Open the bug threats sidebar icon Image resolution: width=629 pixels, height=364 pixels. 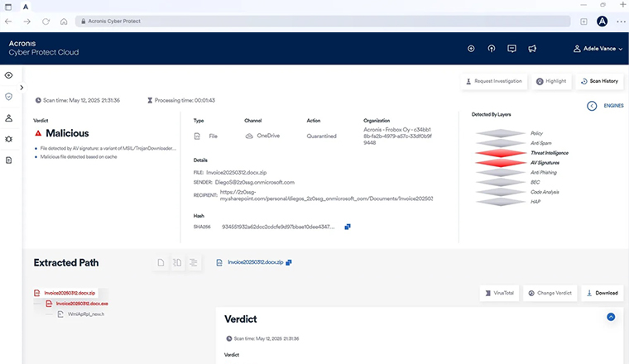click(x=8, y=139)
